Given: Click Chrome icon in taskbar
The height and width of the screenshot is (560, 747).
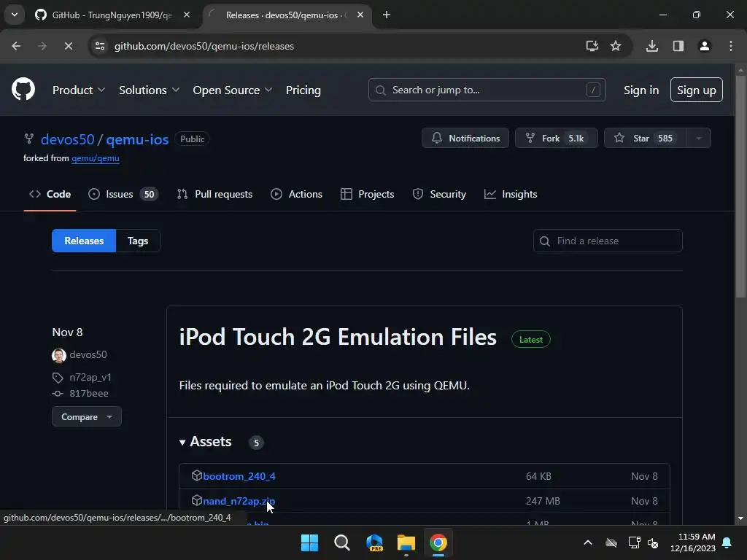Looking at the screenshot, I should pyautogui.click(x=438, y=542).
